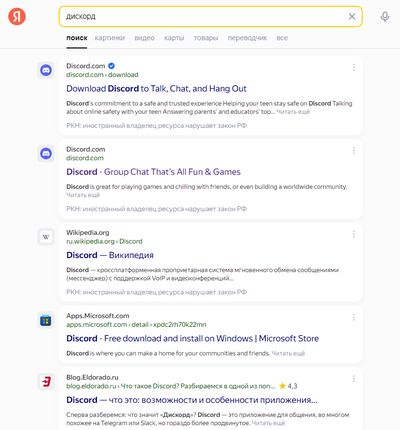Click the verified badge next to Discord.com

(111, 66)
